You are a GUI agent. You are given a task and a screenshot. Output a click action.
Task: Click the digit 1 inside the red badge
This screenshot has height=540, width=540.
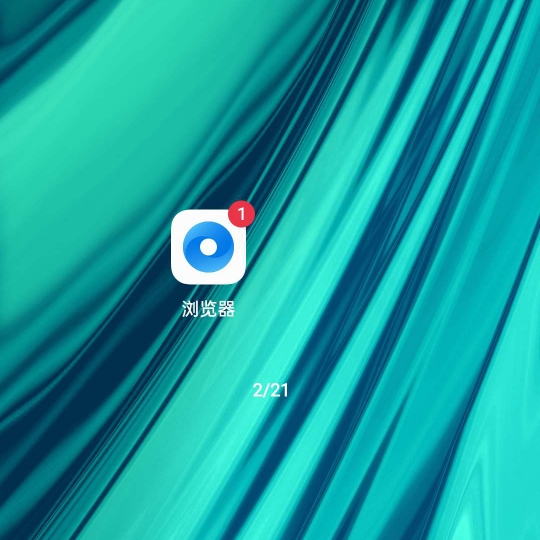(242, 214)
